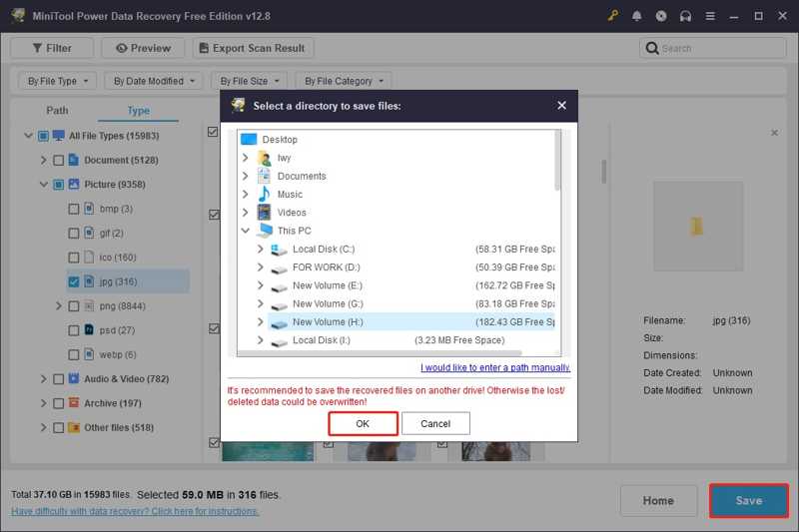Expand the New Volume (H:) node
This screenshot has height=532, width=799.
pyautogui.click(x=261, y=321)
